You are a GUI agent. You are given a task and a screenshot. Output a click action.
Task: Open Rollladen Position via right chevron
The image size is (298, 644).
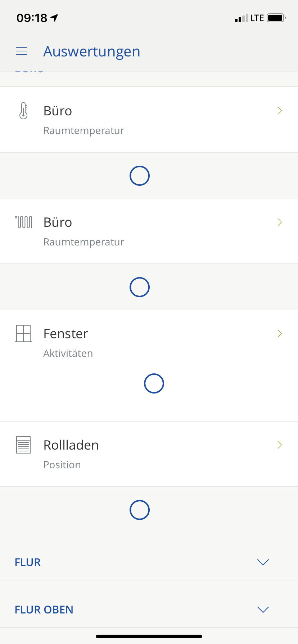(x=280, y=445)
